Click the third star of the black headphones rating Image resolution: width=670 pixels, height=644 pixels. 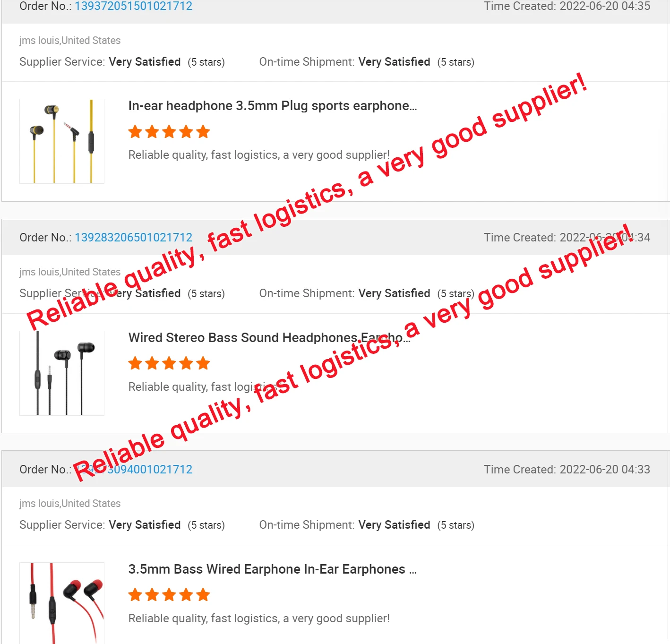click(x=169, y=363)
